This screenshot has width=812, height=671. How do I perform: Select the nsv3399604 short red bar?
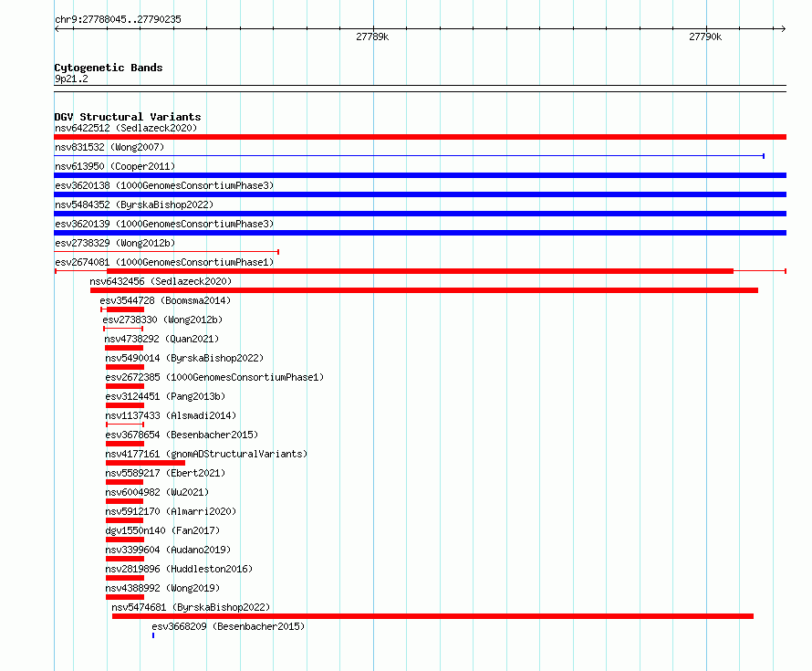point(125,559)
